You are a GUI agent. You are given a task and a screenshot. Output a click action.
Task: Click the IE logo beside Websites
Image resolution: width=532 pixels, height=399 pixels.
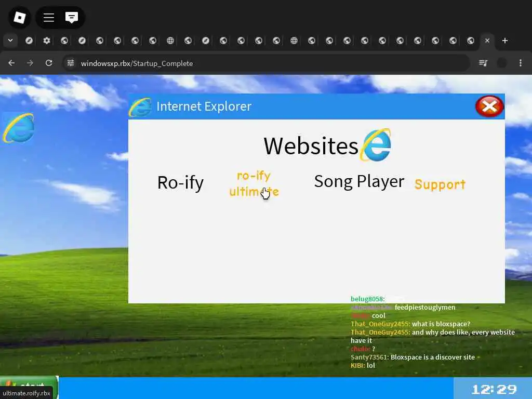point(376,145)
